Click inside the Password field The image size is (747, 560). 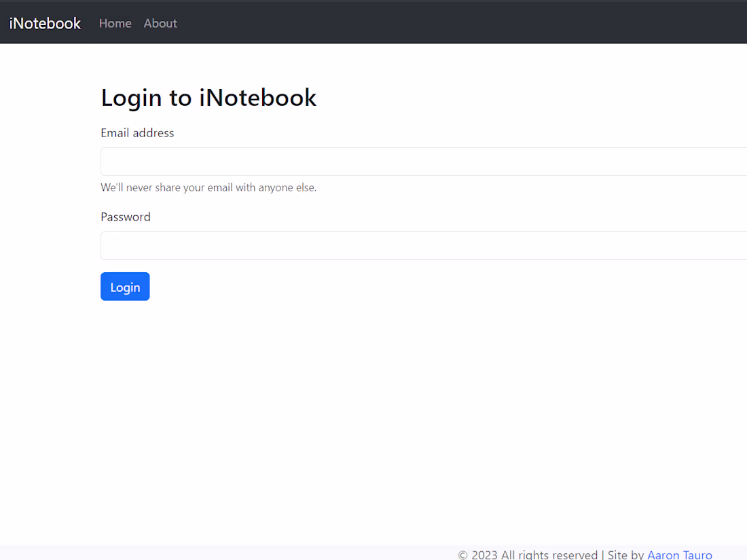point(340,246)
